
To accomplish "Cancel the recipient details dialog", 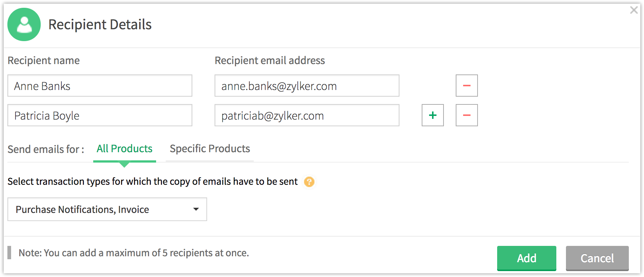I will pos(597,258).
